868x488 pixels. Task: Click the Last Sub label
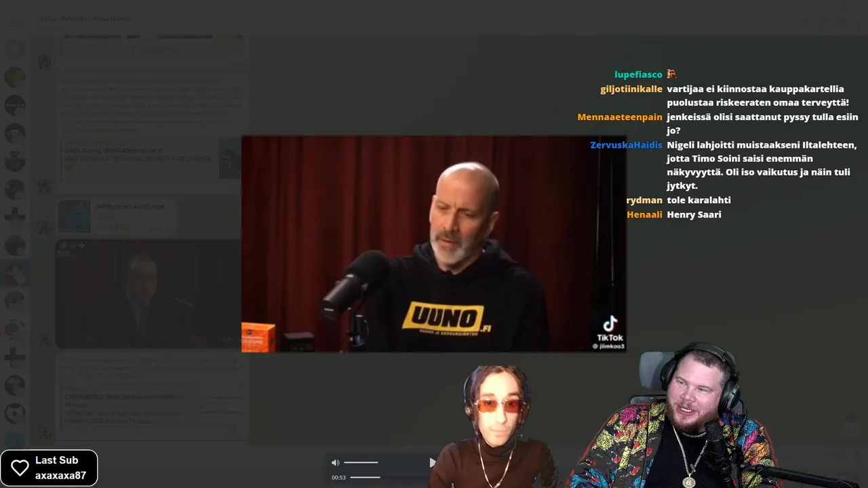coord(56,460)
